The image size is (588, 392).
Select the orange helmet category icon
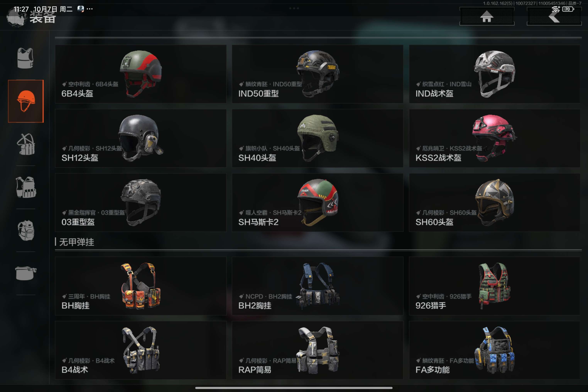26,101
